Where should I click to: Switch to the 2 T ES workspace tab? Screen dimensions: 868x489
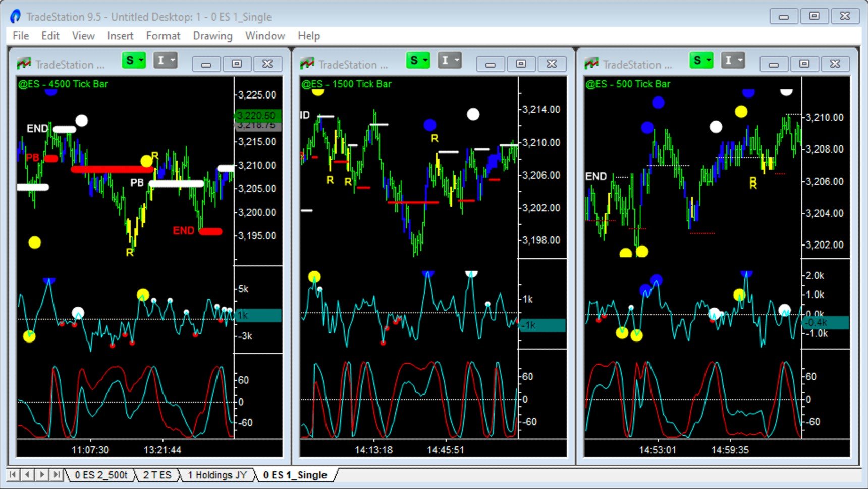[157, 475]
